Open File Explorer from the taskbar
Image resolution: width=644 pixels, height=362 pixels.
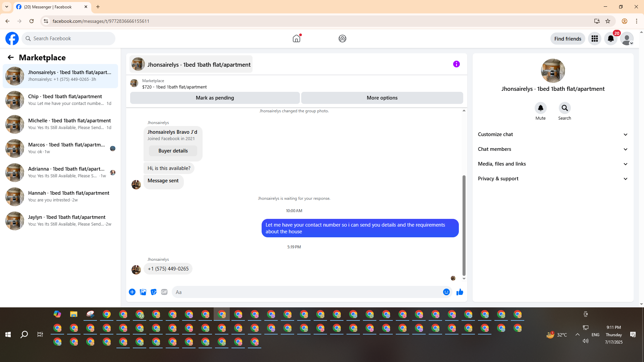(x=74, y=314)
